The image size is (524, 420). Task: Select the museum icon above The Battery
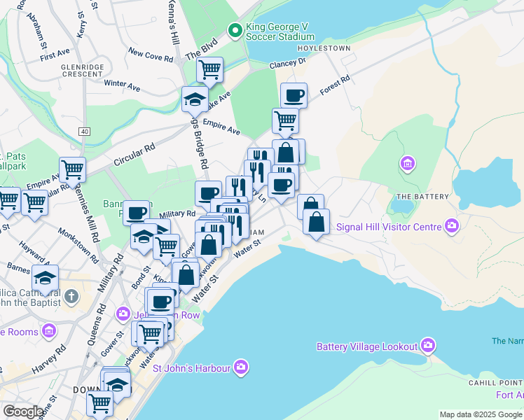click(x=408, y=164)
